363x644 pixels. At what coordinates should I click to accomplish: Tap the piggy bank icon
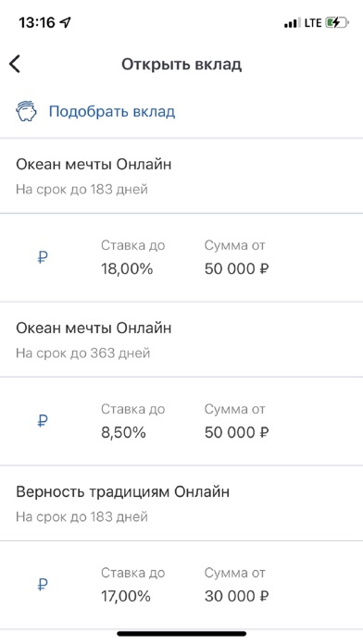26,111
